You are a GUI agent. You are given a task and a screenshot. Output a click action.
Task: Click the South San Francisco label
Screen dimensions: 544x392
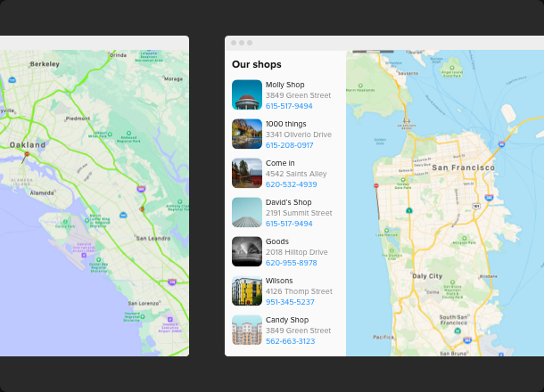click(x=454, y=320)
